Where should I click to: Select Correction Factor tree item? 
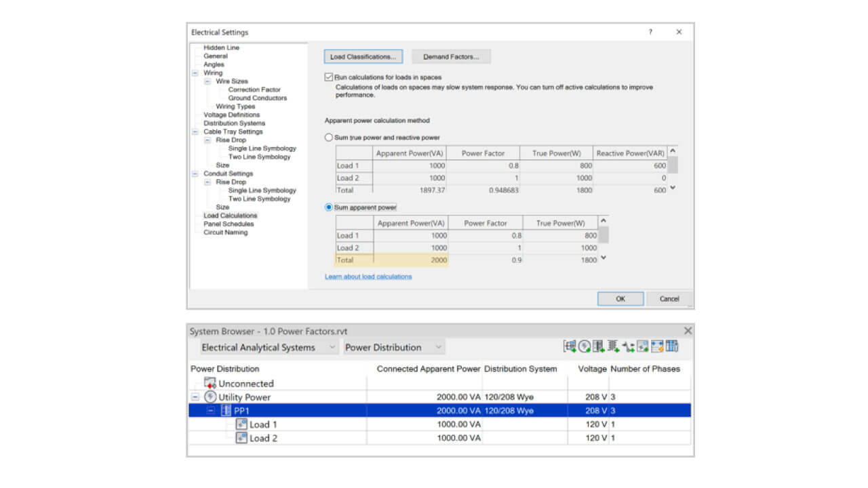pyautogui.click(x=254, y=89)
